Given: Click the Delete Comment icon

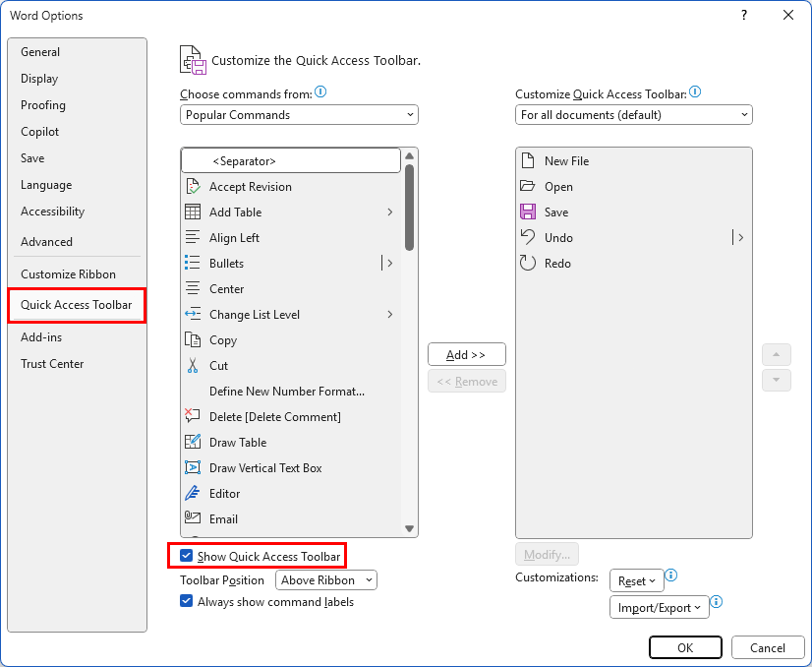Looking at the screenshot, I should [x=193, y=416].
